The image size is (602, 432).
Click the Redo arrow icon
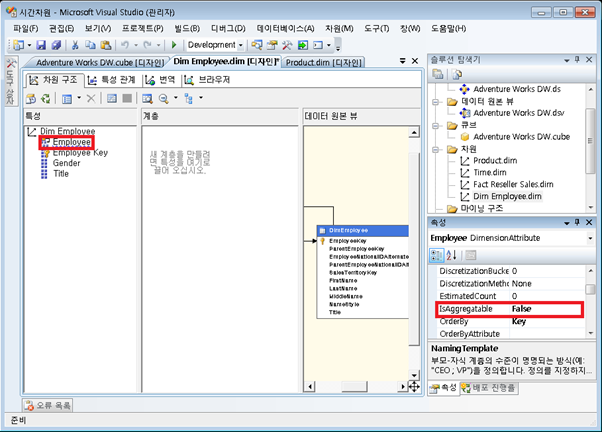pos(147,45)
